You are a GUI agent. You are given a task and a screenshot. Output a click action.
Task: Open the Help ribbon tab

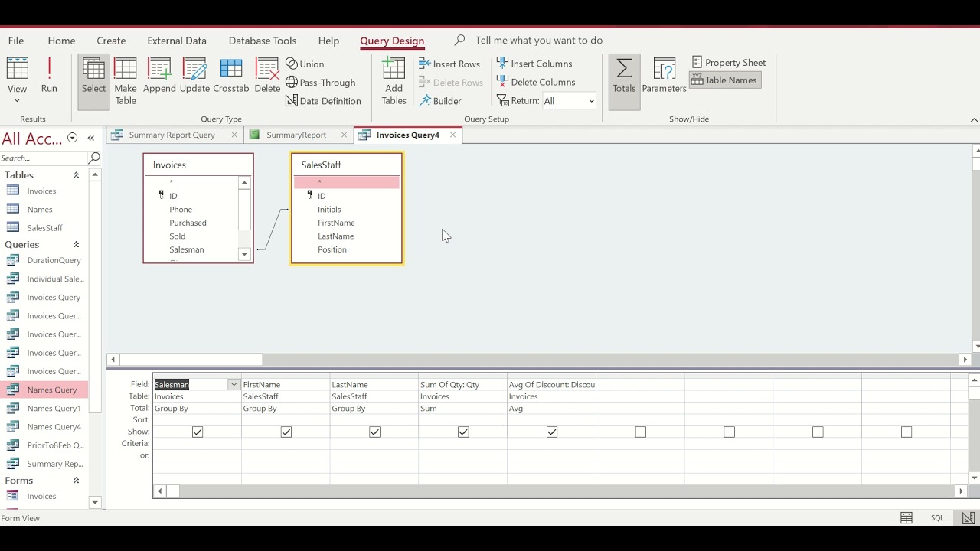pyautogui.click(x=328, y=41)
